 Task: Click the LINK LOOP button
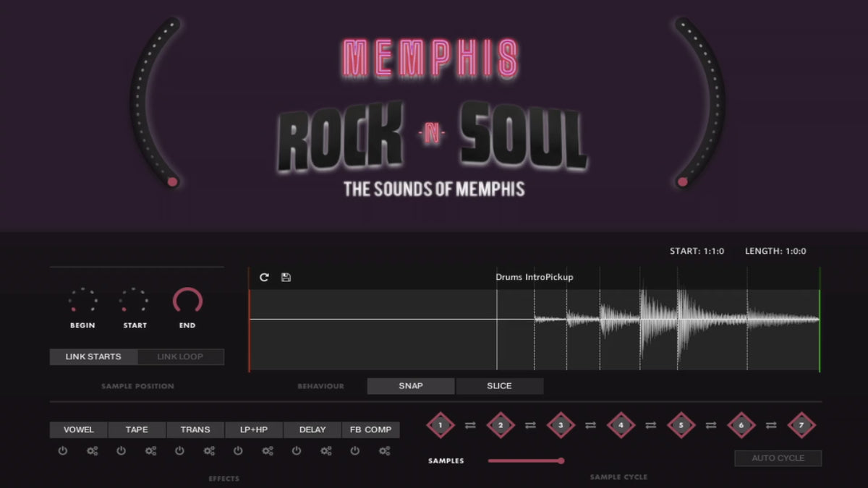[x=180, y=356]
